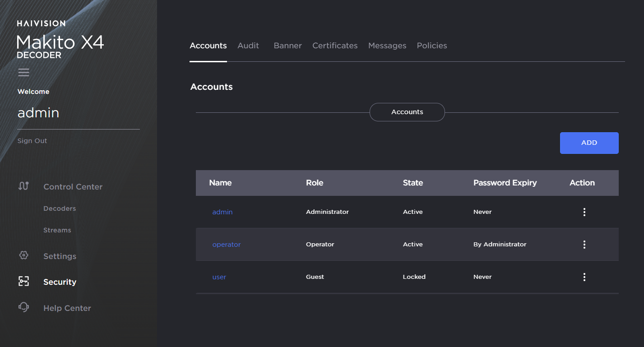Go to the Messages tab
Image resolution: width=644 pixels, height=347 pixels.
(387, 45)
